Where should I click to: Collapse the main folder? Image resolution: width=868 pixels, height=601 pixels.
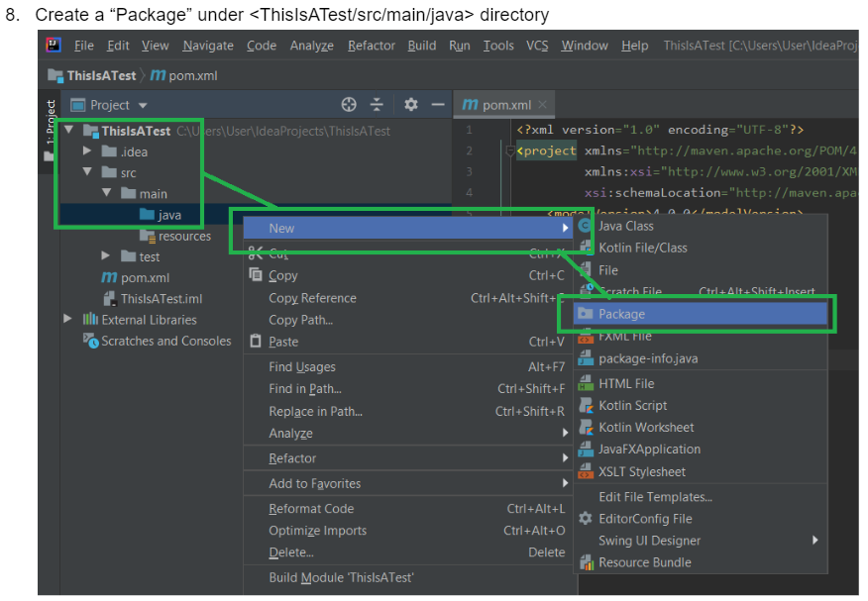pos(107,192)
